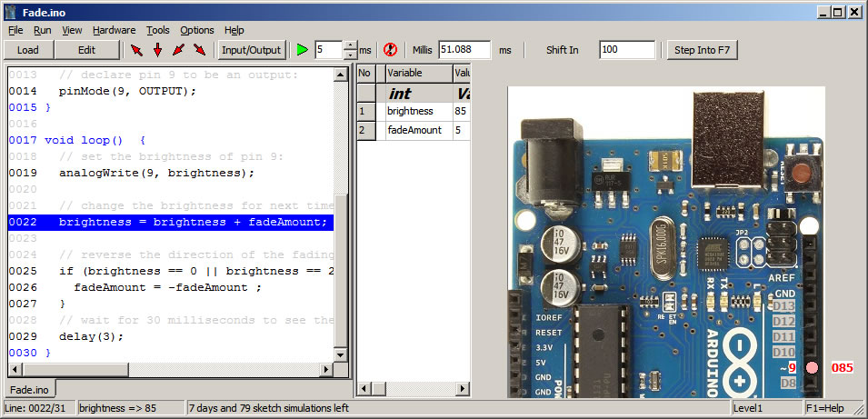Click the Input/Output button
This screenshot has width=868, height=419.
pos(252,50)
